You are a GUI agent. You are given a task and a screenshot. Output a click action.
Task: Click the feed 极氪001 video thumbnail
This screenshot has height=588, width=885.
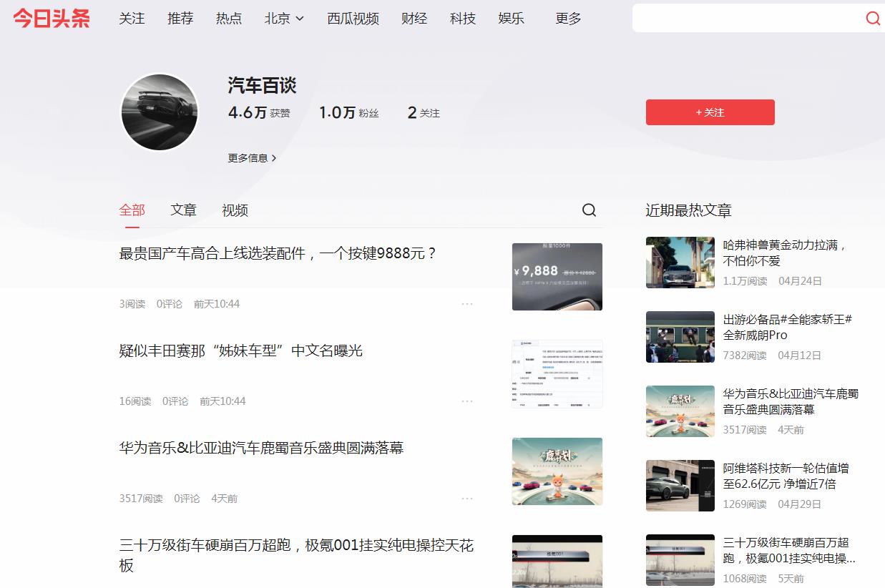[x=557, y=562]
